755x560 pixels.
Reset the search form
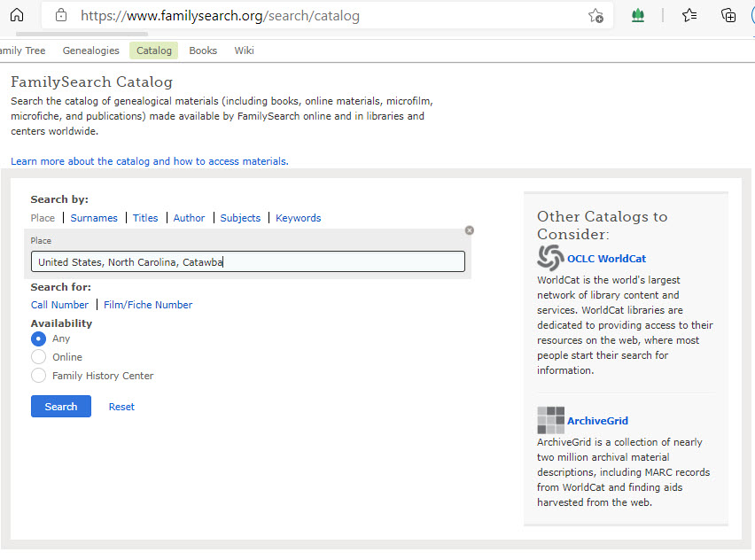coord(121,407)
